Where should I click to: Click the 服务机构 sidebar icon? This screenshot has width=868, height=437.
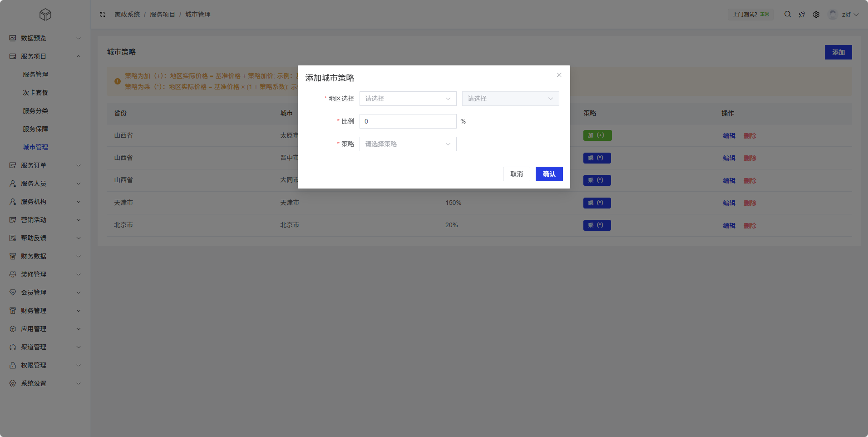pos(13,202)
